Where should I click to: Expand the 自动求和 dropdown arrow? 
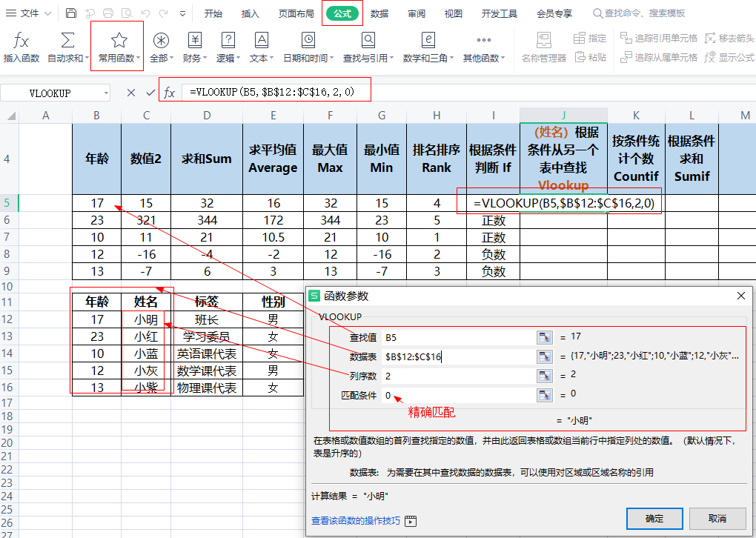click(x=87, y=59)
